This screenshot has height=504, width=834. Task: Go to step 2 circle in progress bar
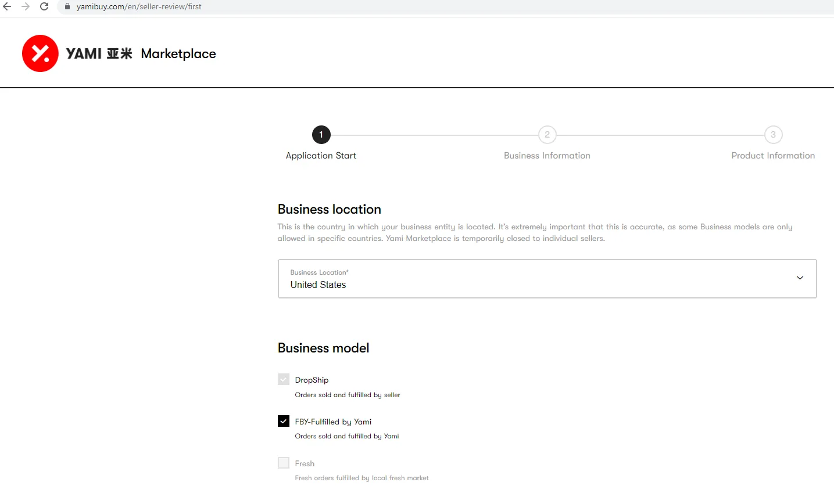click(547, 135)
